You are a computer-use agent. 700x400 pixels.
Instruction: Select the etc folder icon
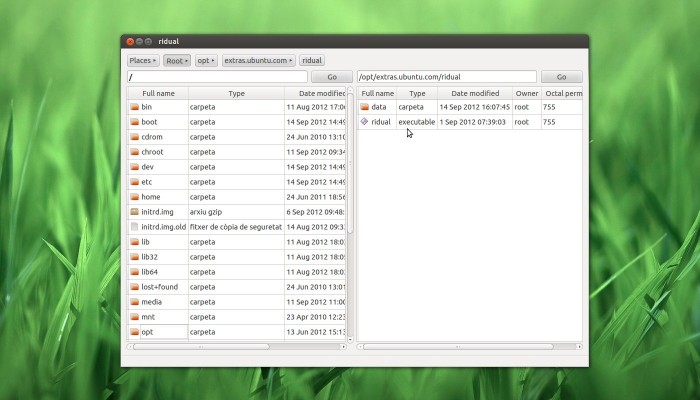click(134, 182)
